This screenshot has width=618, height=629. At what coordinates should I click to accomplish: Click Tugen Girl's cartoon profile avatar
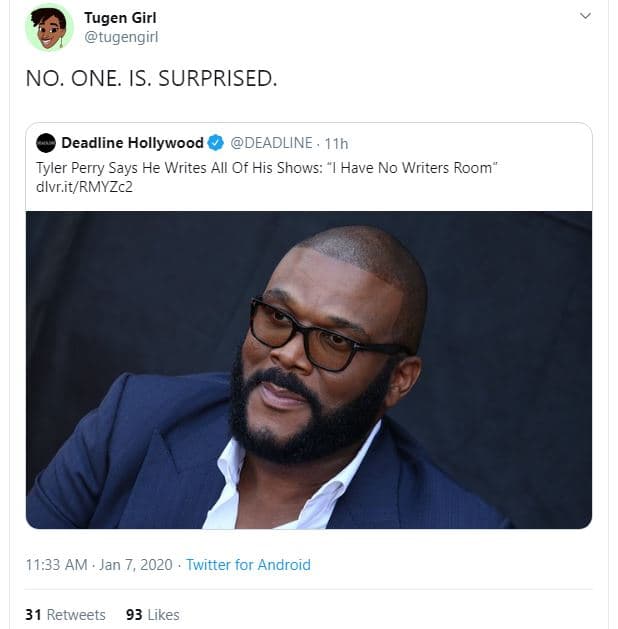point(49,27)
